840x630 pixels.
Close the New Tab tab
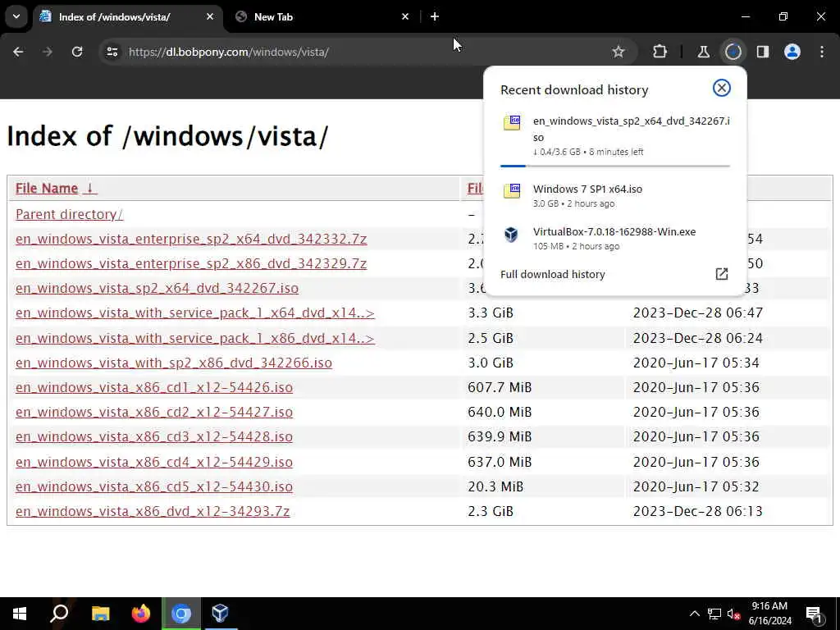(x=405, y=16)
